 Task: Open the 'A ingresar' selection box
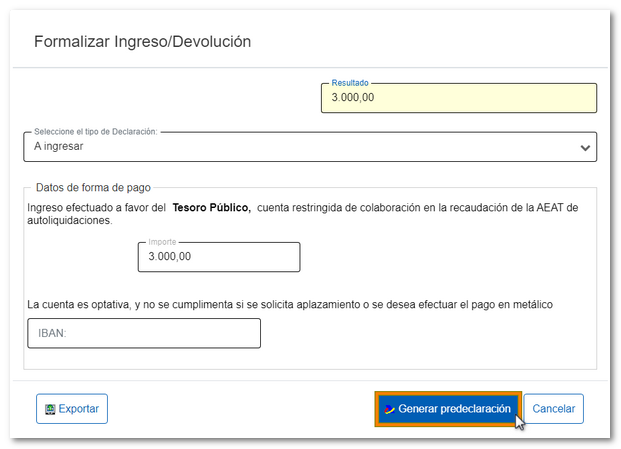pos(300,146)
